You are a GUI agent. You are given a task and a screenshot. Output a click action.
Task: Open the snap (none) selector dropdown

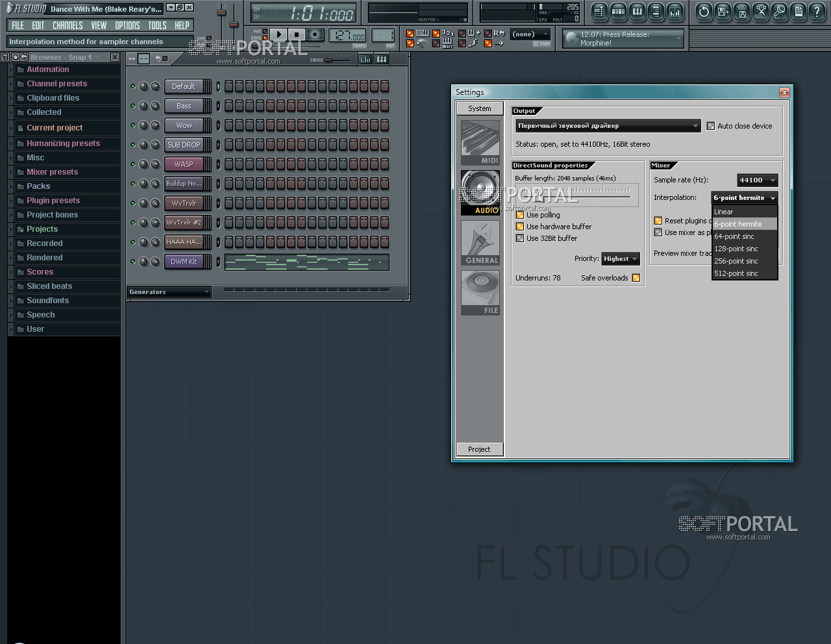(x=530, y=34)
